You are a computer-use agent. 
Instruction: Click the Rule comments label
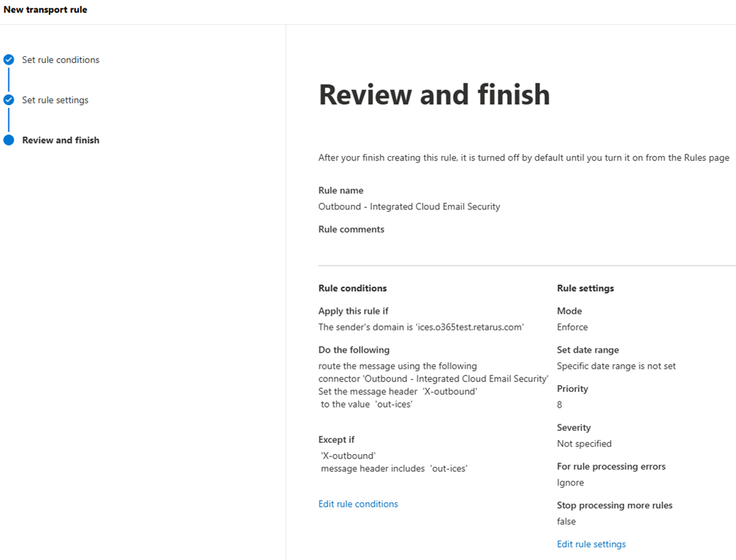coord(351,230)
